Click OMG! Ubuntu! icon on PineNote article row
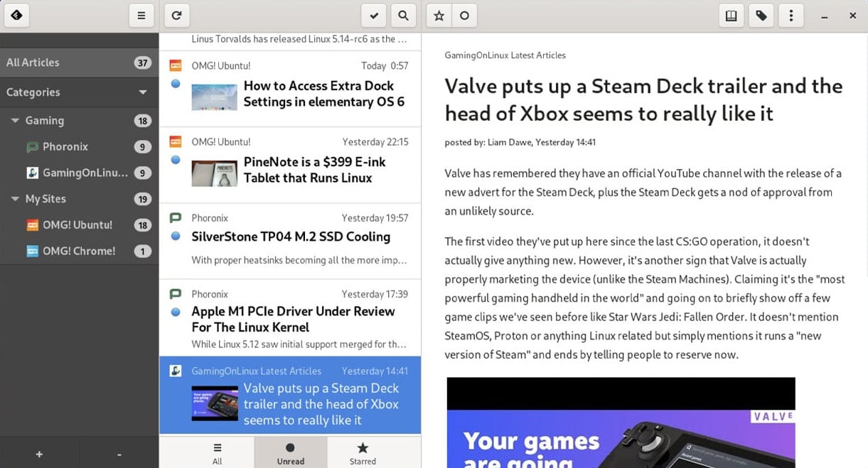Image resolution: width=868 pixels, height=468 pixels. point(176,141)
